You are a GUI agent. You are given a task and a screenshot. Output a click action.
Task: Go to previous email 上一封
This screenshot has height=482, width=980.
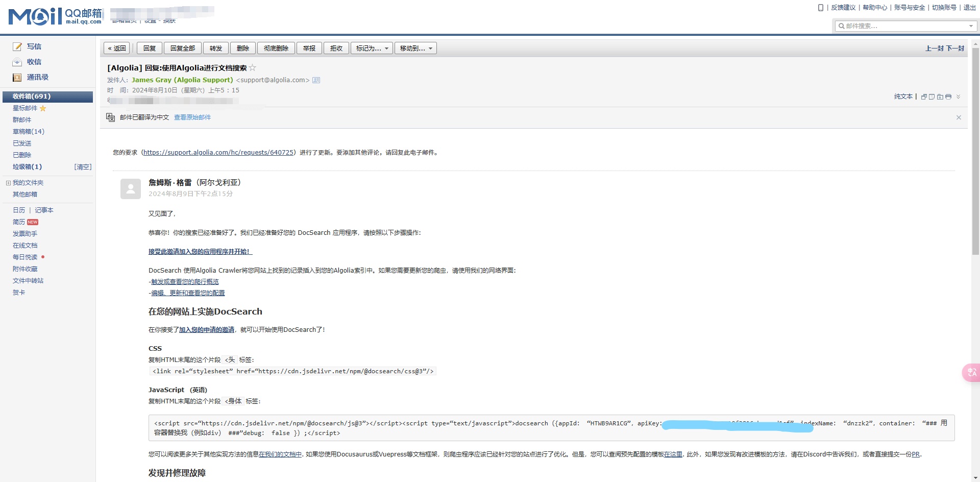[935, 49]
